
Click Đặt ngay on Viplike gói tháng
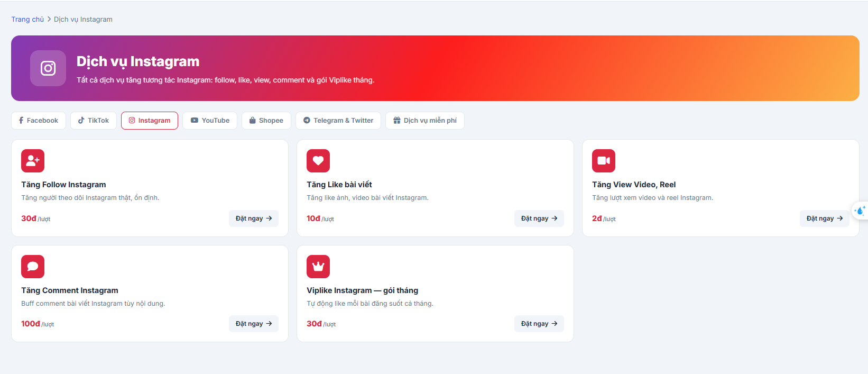(539, 324)
